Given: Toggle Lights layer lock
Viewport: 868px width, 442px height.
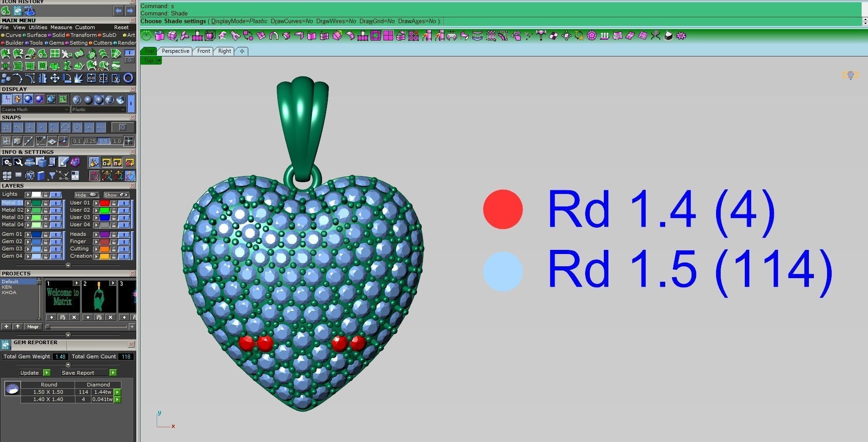Looking at the screenshot, I should coord(45,194).
